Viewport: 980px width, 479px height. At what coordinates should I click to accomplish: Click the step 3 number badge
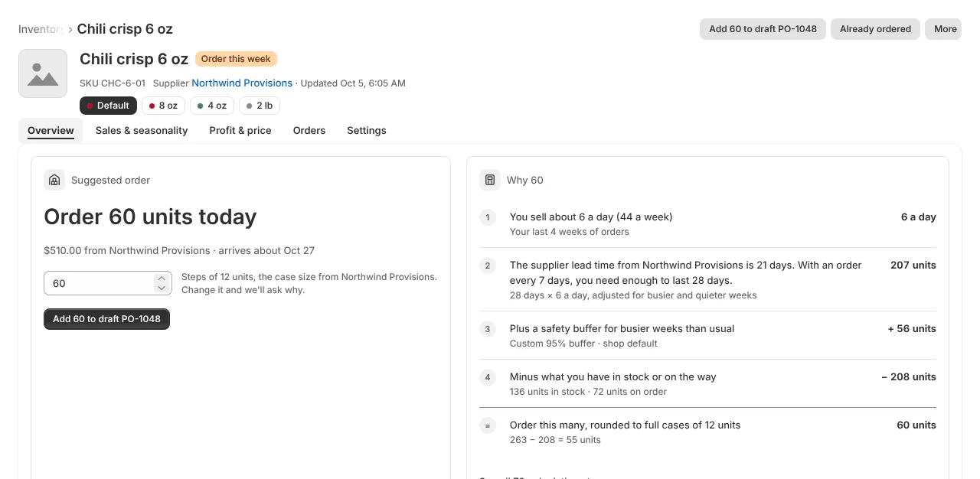click(x=488, y=329)
